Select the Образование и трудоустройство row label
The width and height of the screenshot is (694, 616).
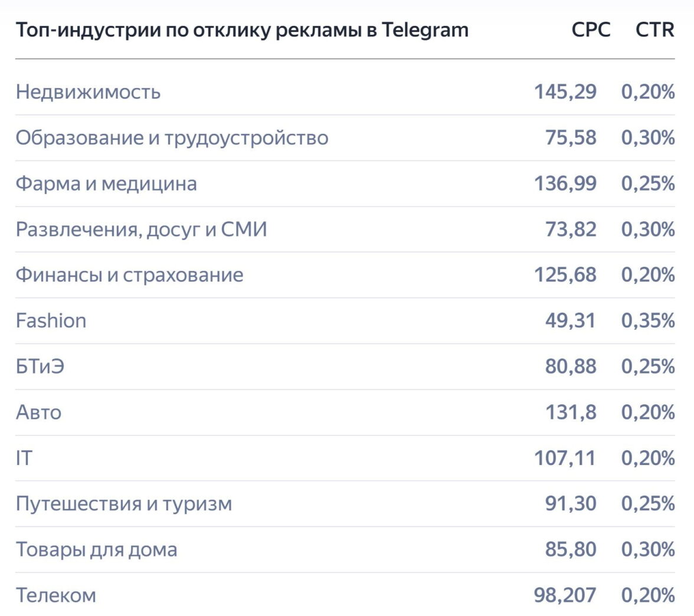tap(172, 138)
